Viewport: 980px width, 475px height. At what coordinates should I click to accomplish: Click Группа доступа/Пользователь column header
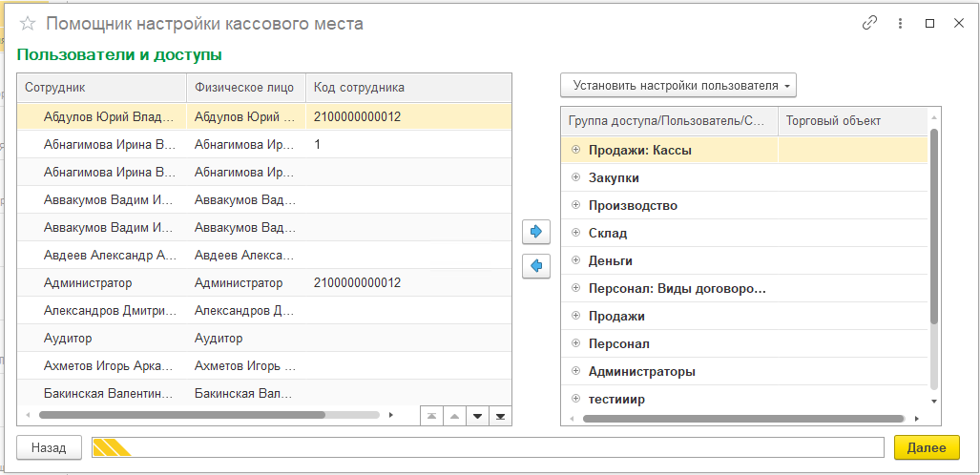[669, 120]
